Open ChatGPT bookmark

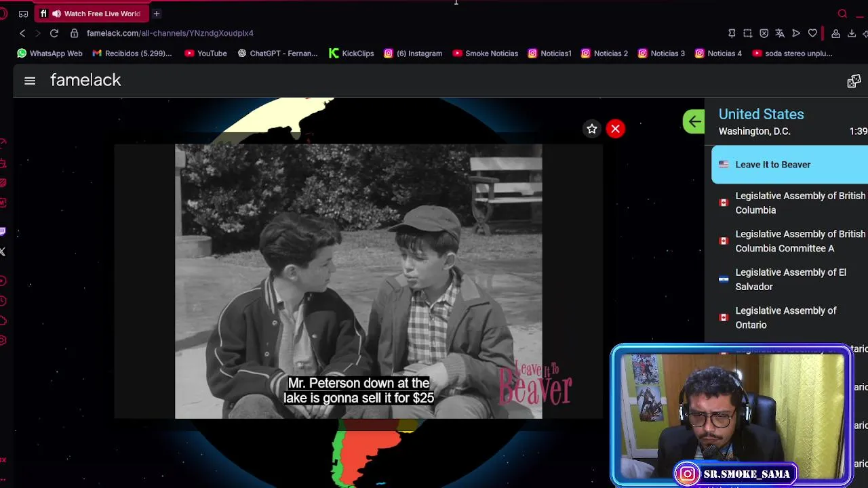[x=277, y=54]
